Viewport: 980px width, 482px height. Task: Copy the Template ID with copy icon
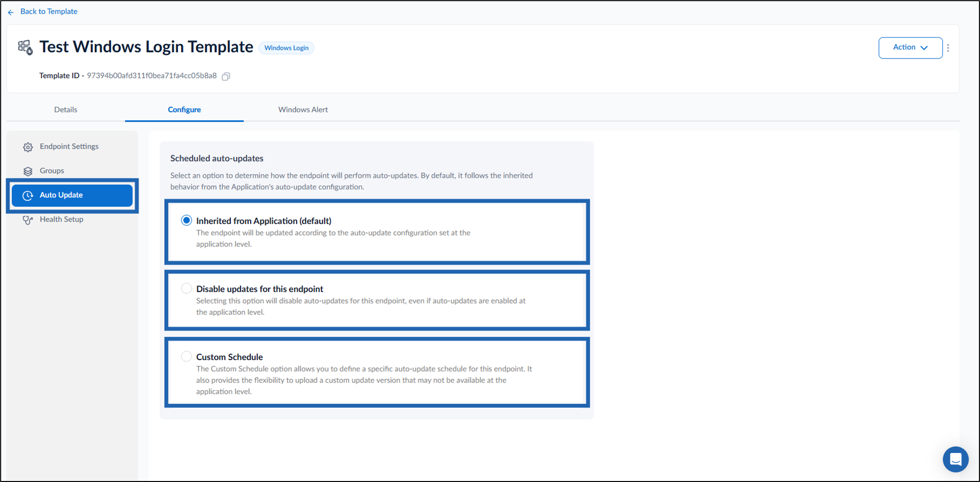(x=226, y=76)
